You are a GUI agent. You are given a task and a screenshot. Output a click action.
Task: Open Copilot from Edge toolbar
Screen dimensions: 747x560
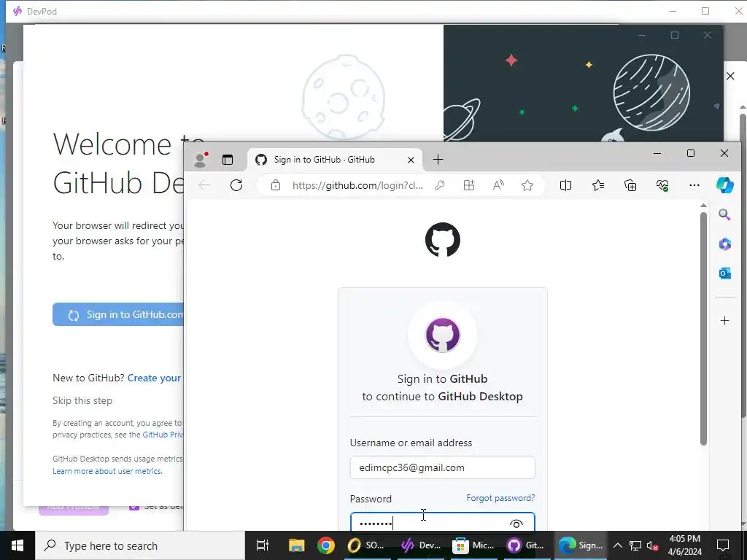coord(725,185)
